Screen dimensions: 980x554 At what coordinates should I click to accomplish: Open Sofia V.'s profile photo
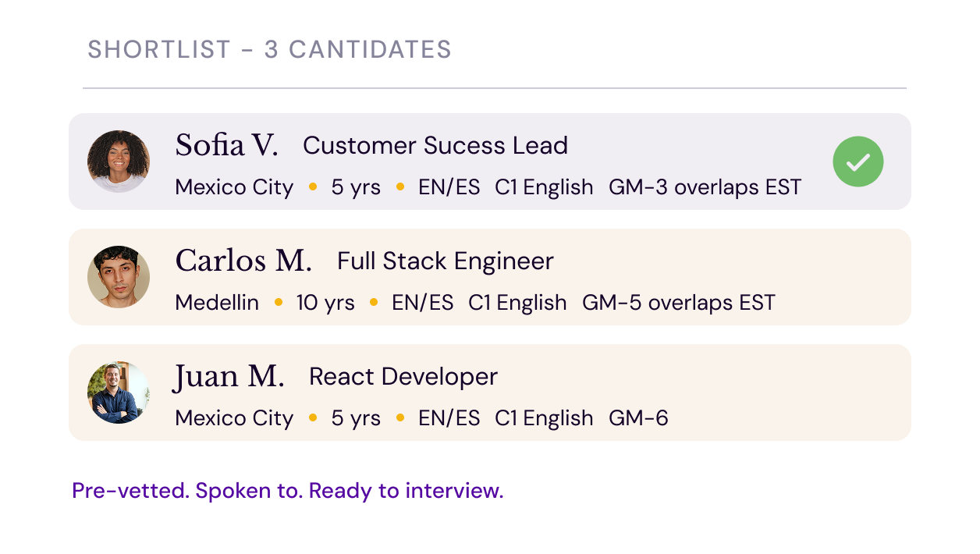click(119, 162)
